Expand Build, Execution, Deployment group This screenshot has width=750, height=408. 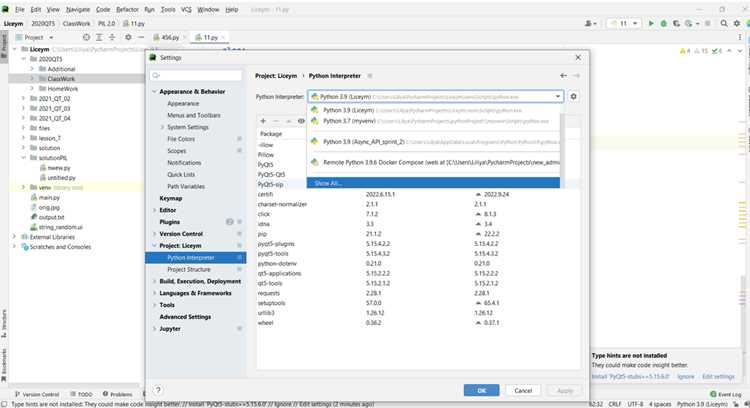[154, 281]
